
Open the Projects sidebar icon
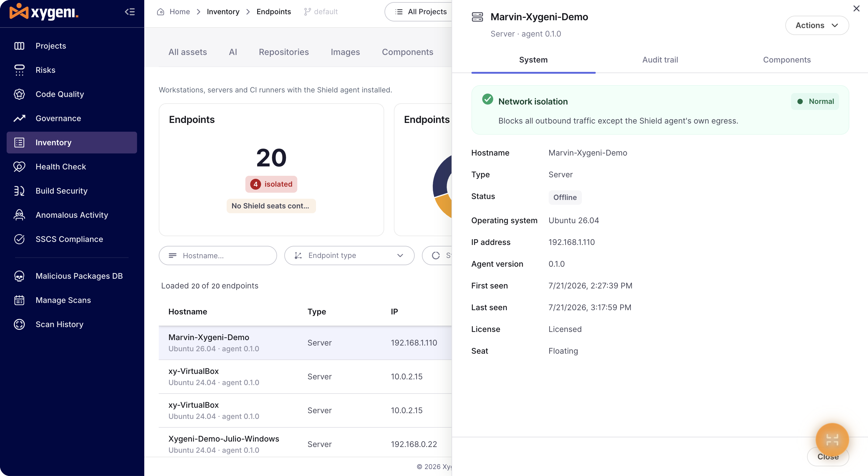click(x=19, y=46)
